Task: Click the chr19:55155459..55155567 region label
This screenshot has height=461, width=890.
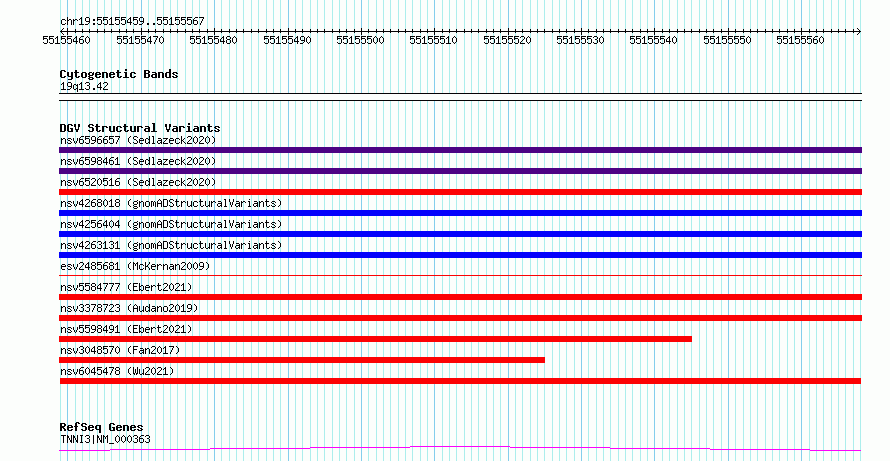Action: 132,22
